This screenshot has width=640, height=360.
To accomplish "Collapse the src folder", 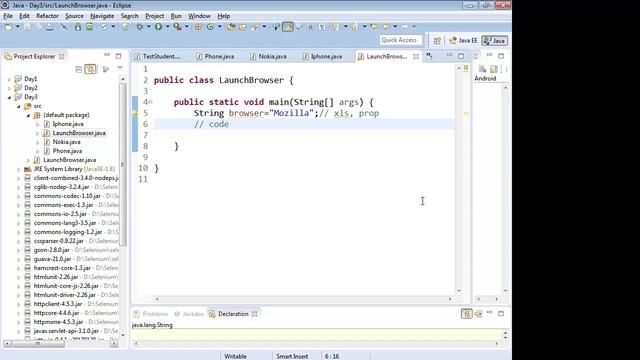I will click(19, 106).
